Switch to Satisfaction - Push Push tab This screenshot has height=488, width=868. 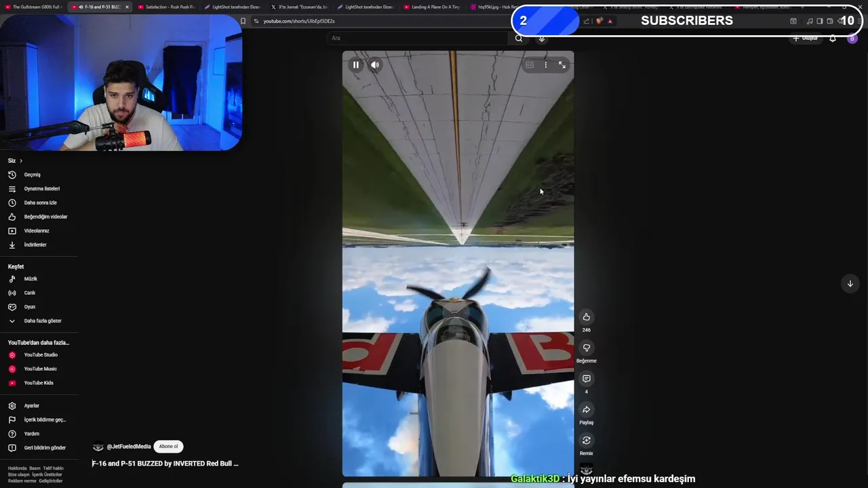[x=166, y=7]
